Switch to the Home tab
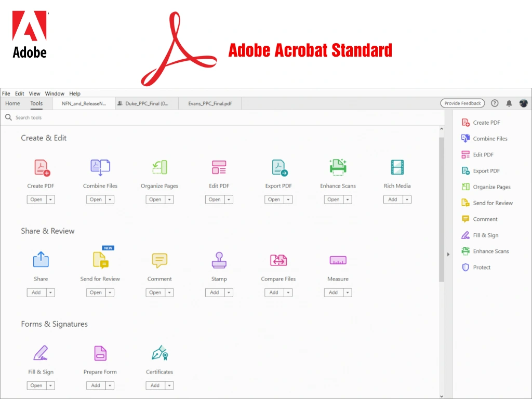Image resolution: width=532 pixels, height=399 pixels. 12,103
